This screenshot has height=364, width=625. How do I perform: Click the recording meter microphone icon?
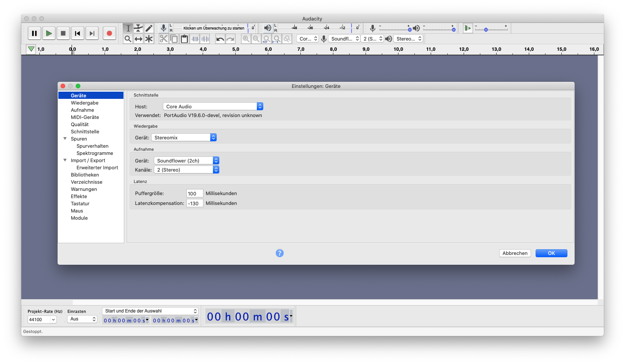(x=163, y=28)
